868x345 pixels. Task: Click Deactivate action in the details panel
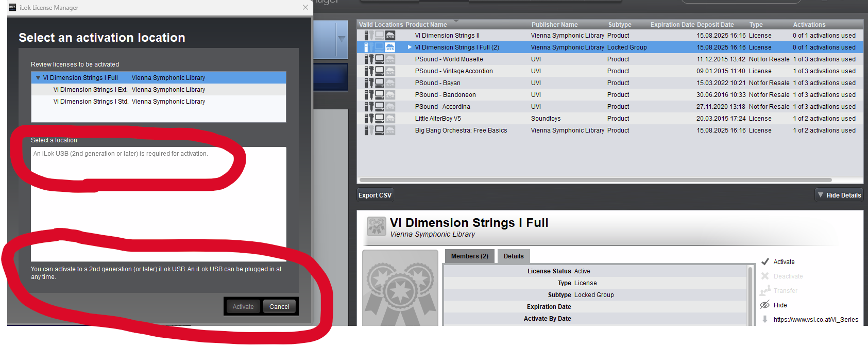(x=788, y=276)
